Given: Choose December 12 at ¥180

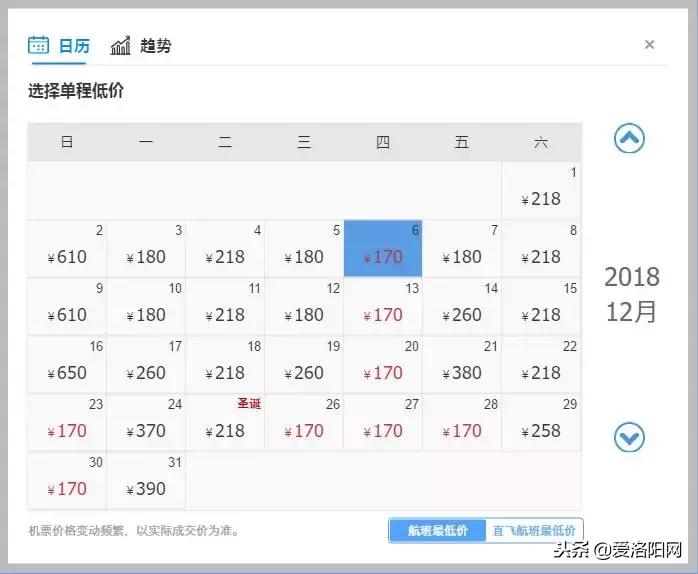Looking at the screenshot, I should point(304,306).
